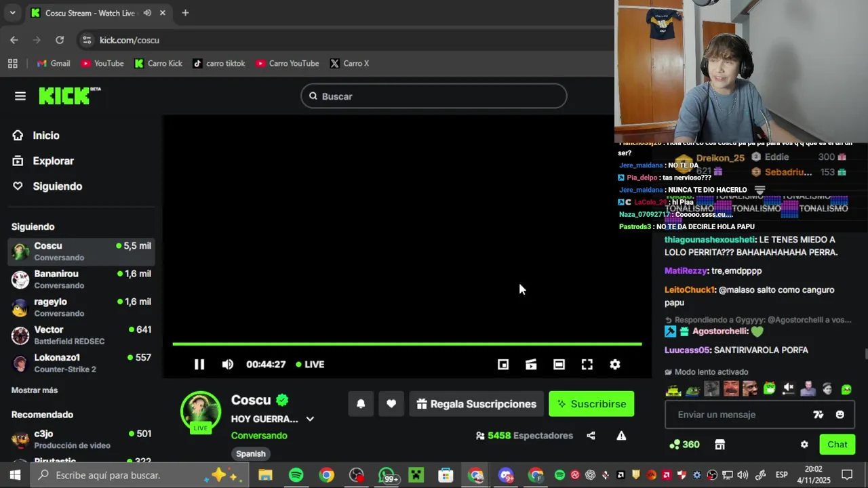Open the Carro YouTube bookmark
The image size is (868, 488).
287,64
